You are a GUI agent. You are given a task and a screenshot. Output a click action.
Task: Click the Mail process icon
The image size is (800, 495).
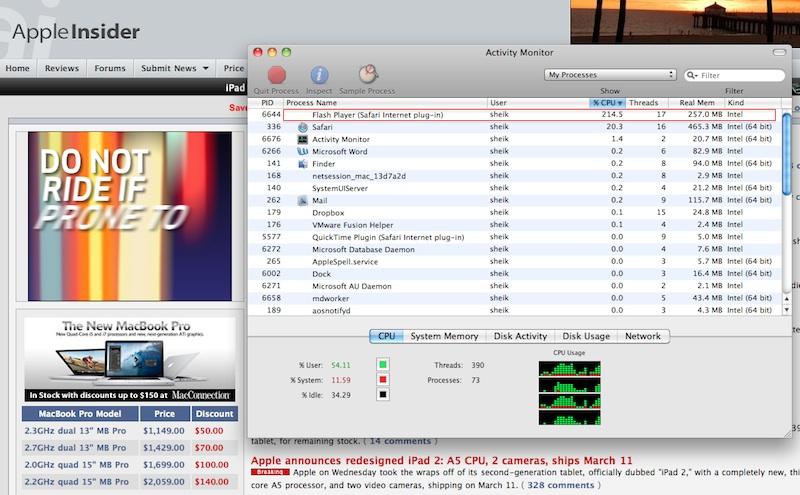303,201
